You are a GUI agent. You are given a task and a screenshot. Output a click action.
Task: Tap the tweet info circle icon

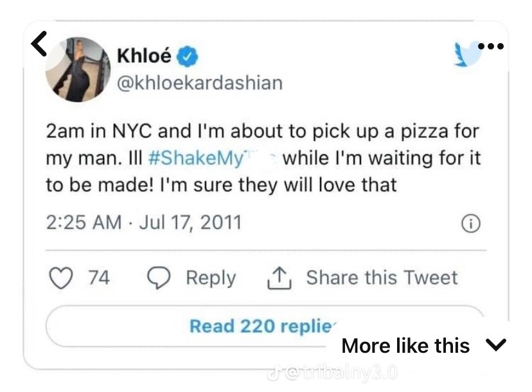click(472, 223)
